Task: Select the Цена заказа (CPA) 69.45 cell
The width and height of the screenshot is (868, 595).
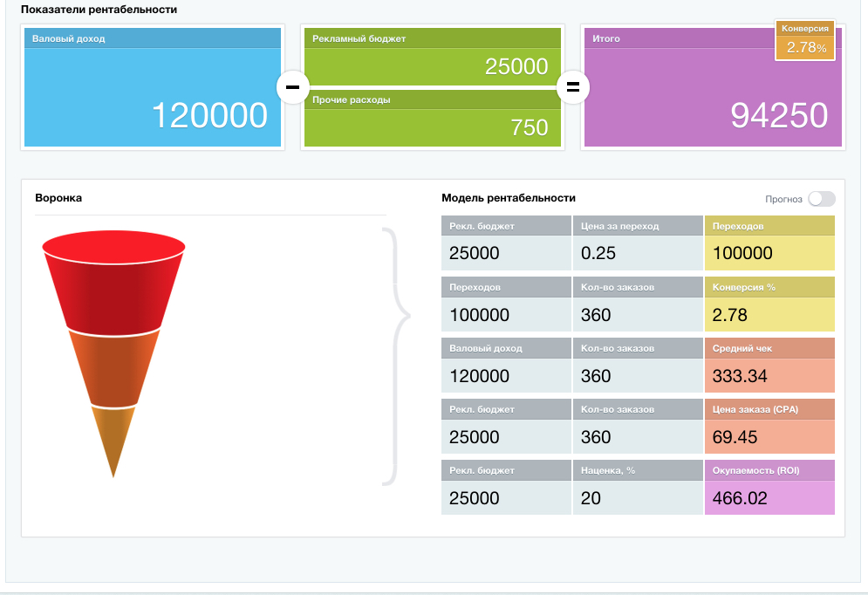Action: click(x=769, y=436)
